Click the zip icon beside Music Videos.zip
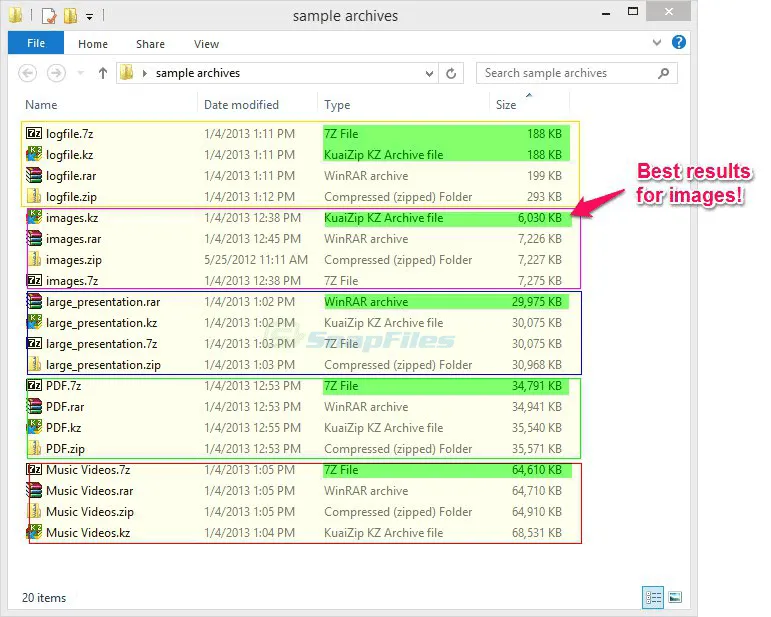771x617 pixels. [x=34, y=511]
